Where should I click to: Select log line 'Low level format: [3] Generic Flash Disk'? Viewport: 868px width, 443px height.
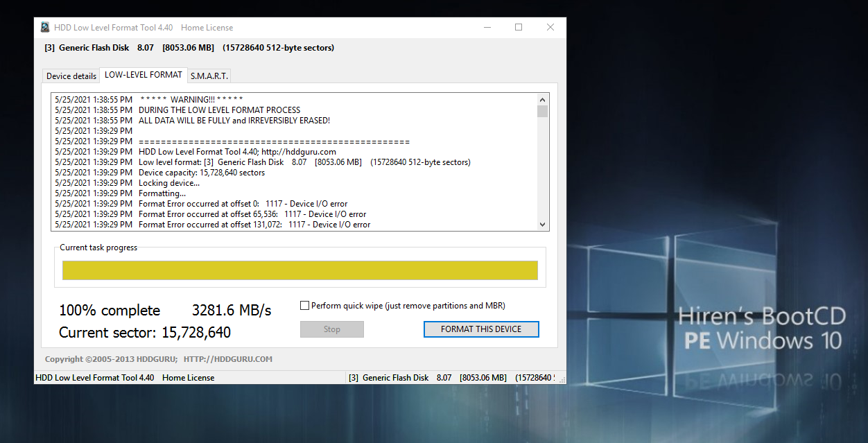pos(263,162)
